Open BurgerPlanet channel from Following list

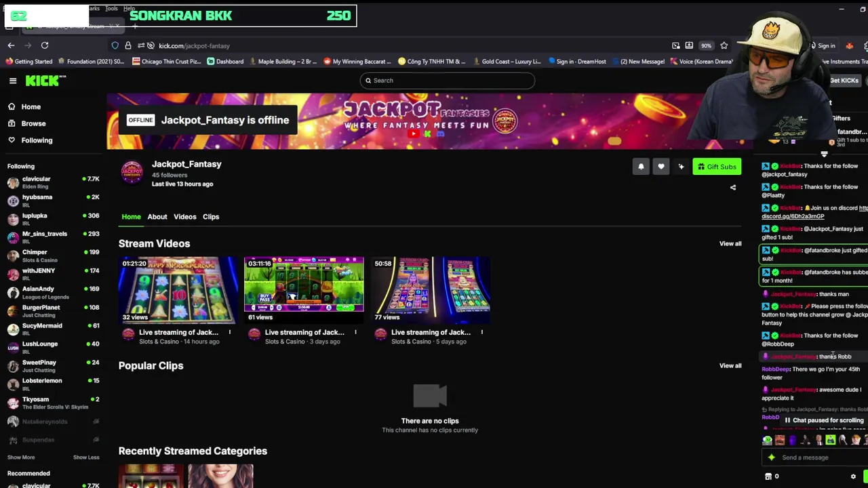click(52, 311)
